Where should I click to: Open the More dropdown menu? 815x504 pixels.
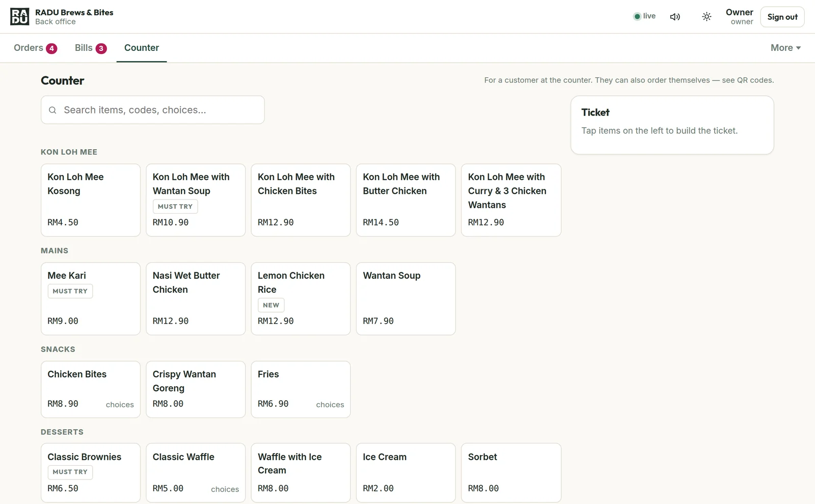point(785,48)
